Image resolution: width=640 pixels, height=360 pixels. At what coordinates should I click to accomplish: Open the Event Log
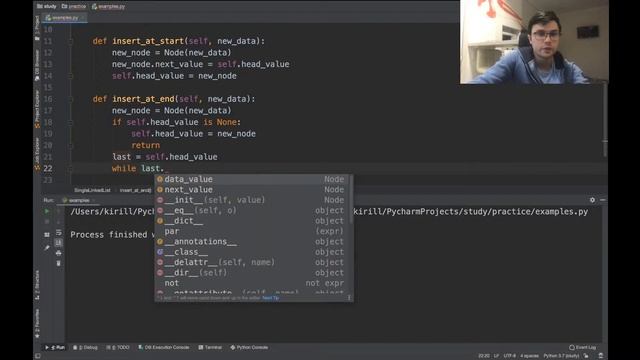[x=582, y=347]
